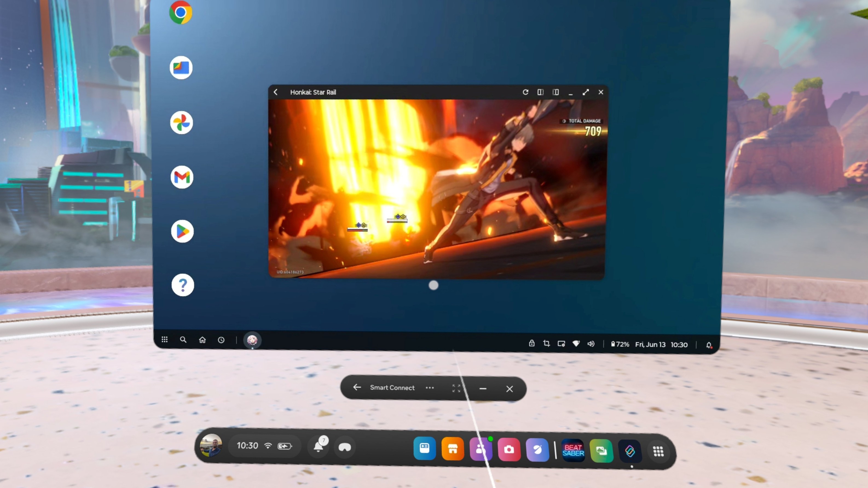Open the question mark help icon
The height and width of the screenshot is (488, 868).
[183, 285]
